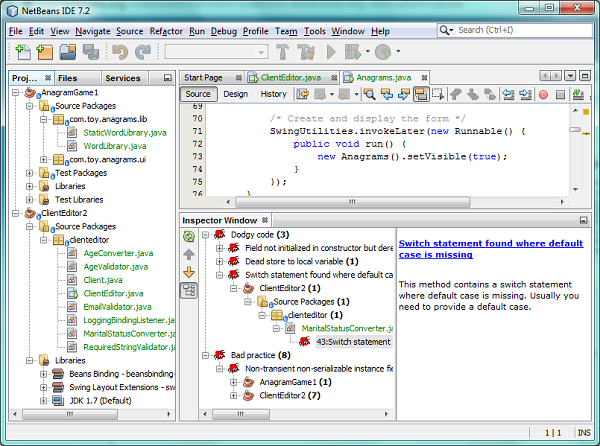Collapse the Bad practice (8) category

tap(205, 355)
